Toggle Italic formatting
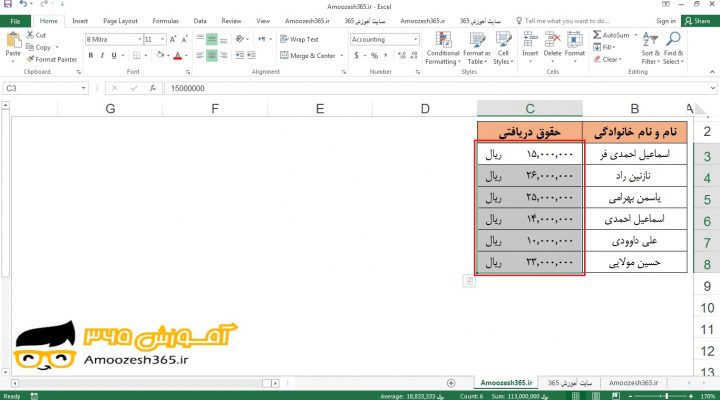The height and width of the screenshot is (400, 720). click(x=102, y=56)
